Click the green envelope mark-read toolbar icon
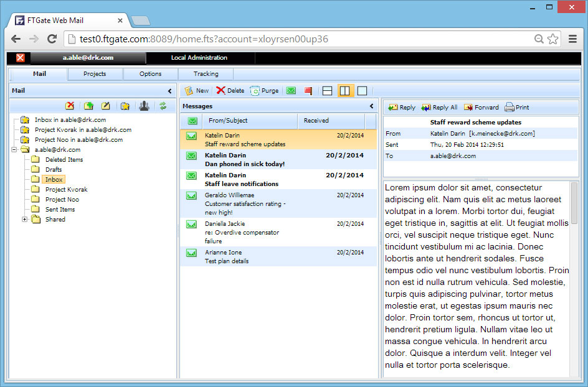 click(x=291, y=91)
